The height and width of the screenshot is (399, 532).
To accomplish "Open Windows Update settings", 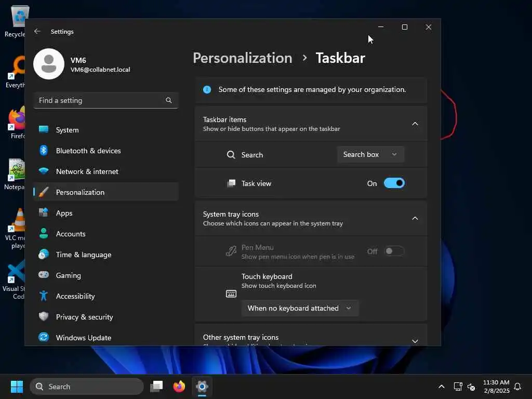I will point(106,338).
